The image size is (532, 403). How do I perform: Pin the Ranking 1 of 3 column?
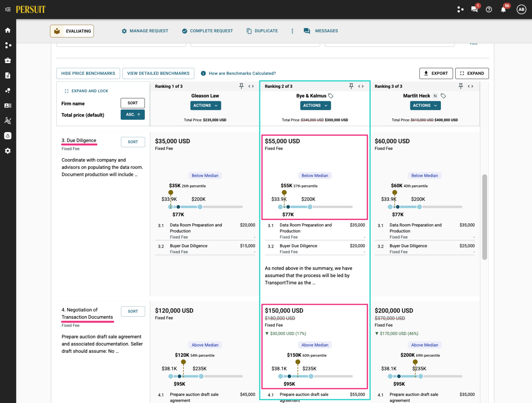(x=241, y=86)
